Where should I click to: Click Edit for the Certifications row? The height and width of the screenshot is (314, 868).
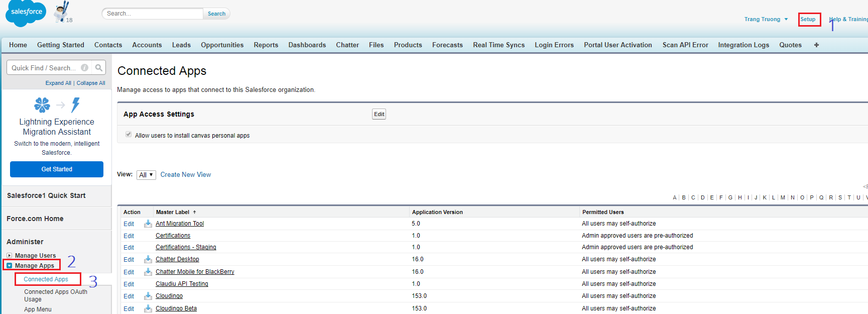(x=129, y=236)
